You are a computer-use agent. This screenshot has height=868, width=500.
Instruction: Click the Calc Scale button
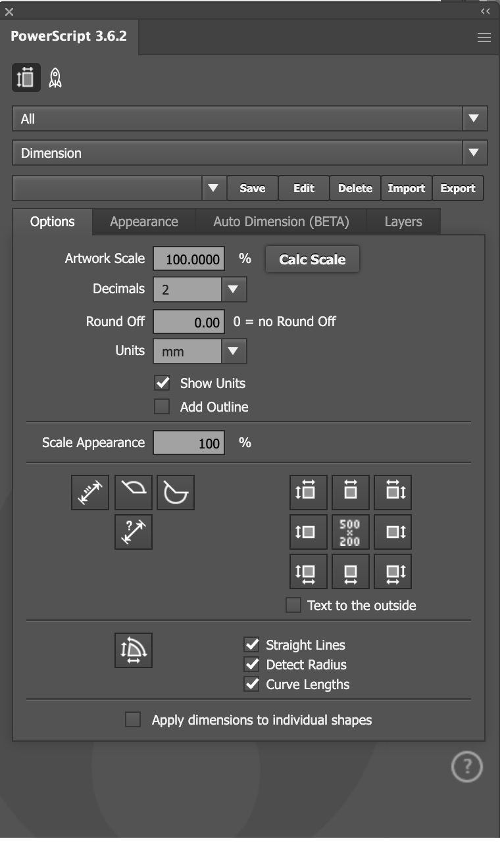[312, 259]
